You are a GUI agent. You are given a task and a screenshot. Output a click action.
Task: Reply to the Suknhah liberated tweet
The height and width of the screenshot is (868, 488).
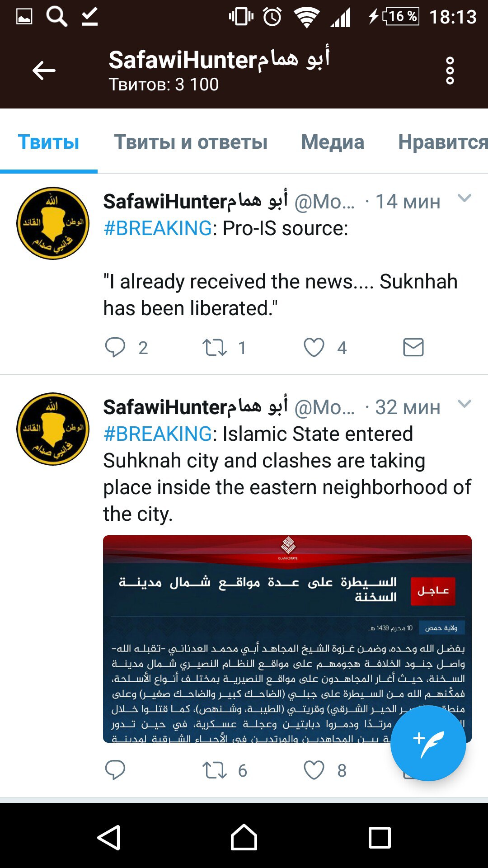pos(115,347)
